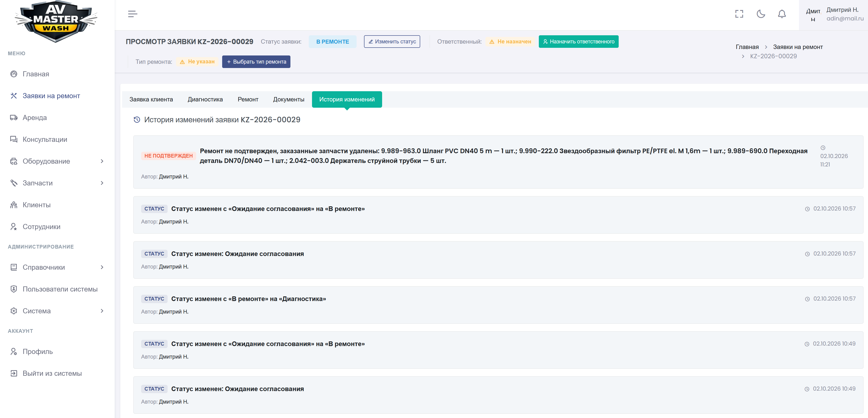Click Назначить ответственного button

pos(579,42)
